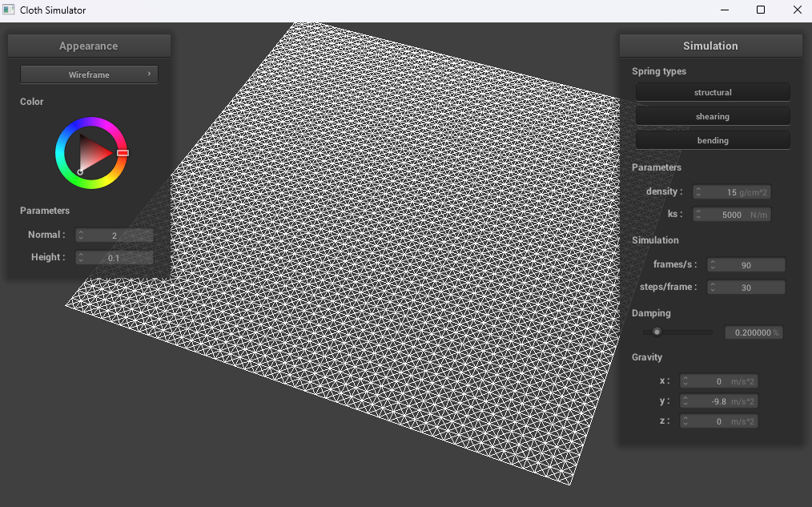
Task: Toggle the shearing spring type
Action: click(713, 116)
